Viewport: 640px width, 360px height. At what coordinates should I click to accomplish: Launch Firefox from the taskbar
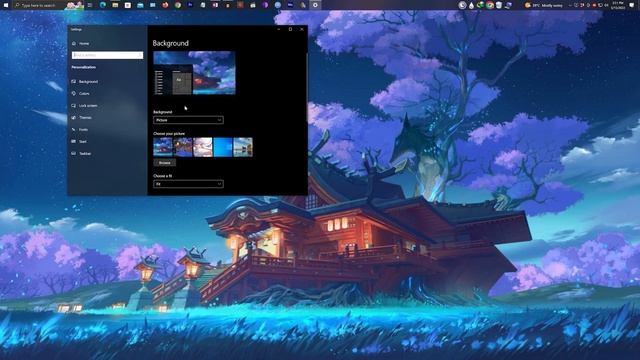point(165,5)
